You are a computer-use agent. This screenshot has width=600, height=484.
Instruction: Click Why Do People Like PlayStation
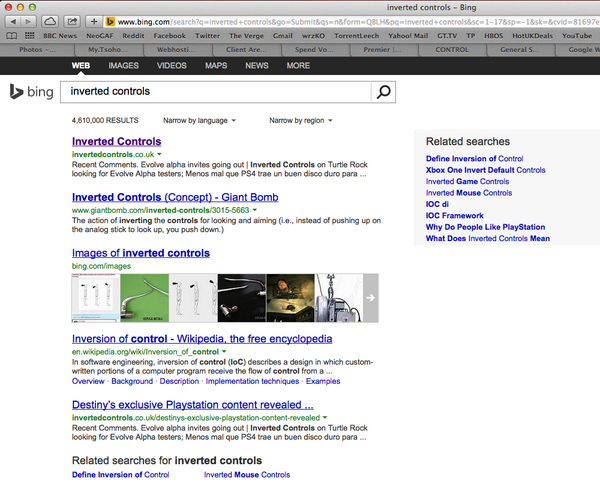(486, 227)
